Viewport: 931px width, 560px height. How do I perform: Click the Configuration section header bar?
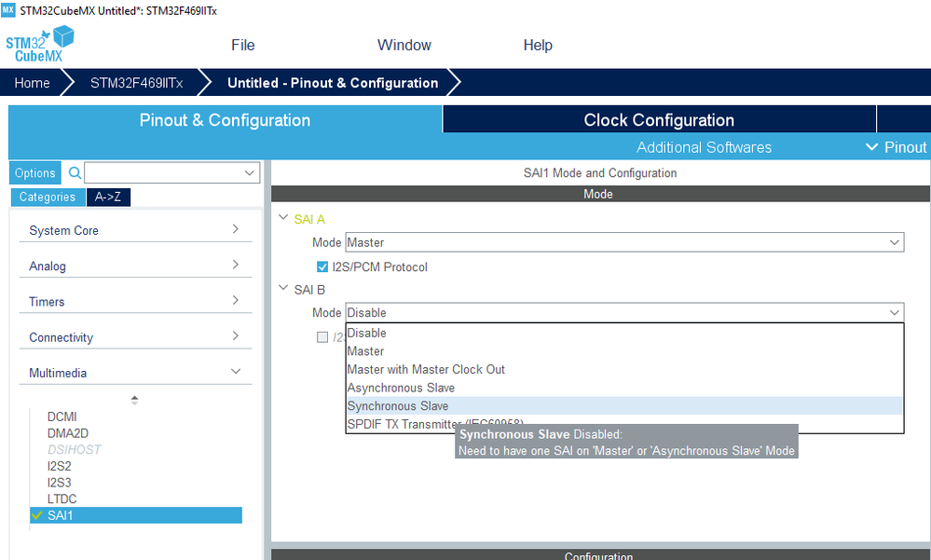click(x=600, y=554)
